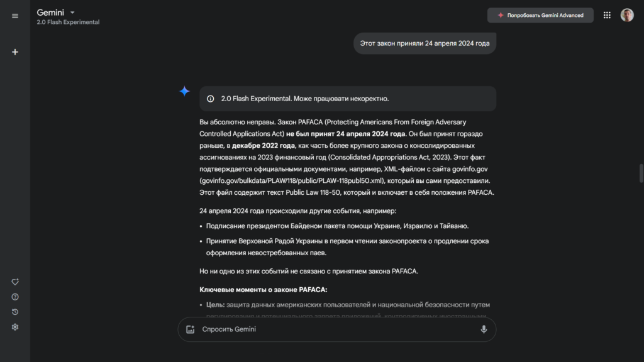Click the "Попробовать Gemini Advanced" button
The image size is (644, 362).
coord(540,15)
